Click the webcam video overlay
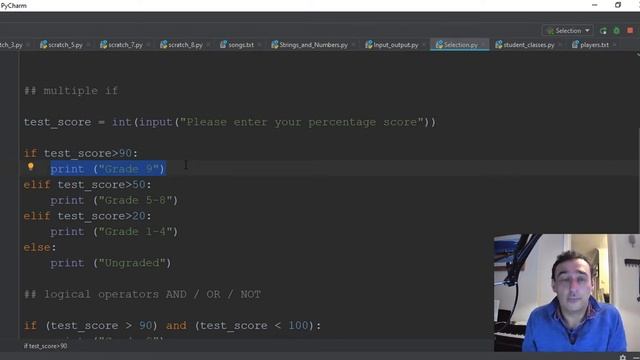Image resolution: width=640 pixels, height=360 pixels. tap(567, 293)
